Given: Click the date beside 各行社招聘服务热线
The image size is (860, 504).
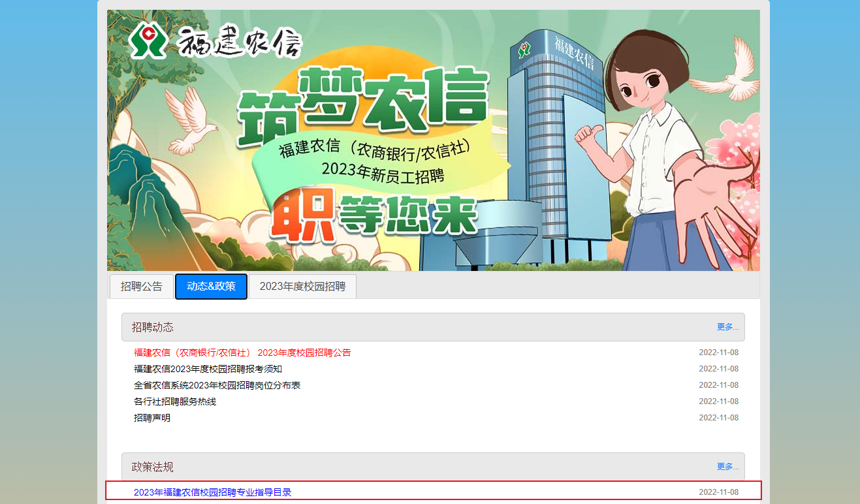Looking at the screenshot, I should (719, 402).
